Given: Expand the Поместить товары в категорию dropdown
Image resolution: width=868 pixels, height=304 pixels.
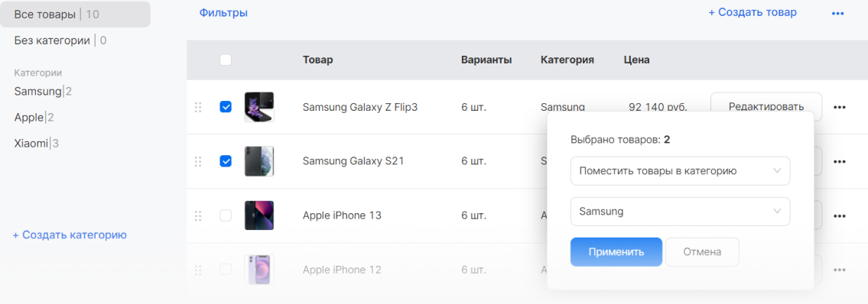Looking at the screenshot, I should [x=681, y=171].
